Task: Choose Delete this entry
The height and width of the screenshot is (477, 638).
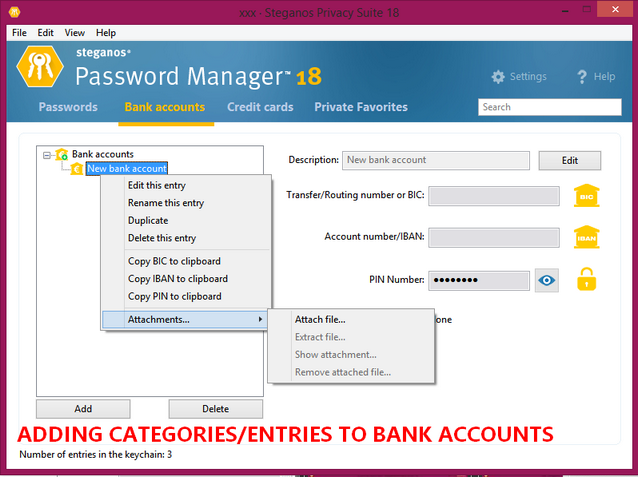Action: pyautogui.click(x=186, y=238)
